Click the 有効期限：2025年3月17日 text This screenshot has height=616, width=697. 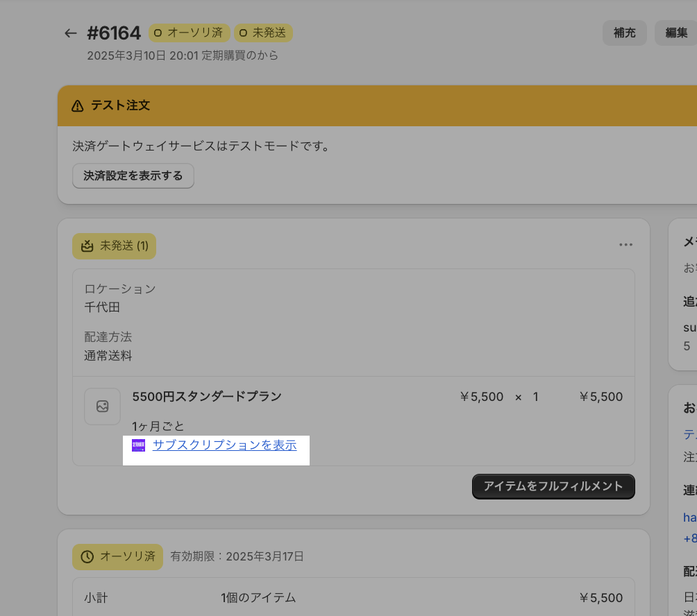(x=237, y=556)
